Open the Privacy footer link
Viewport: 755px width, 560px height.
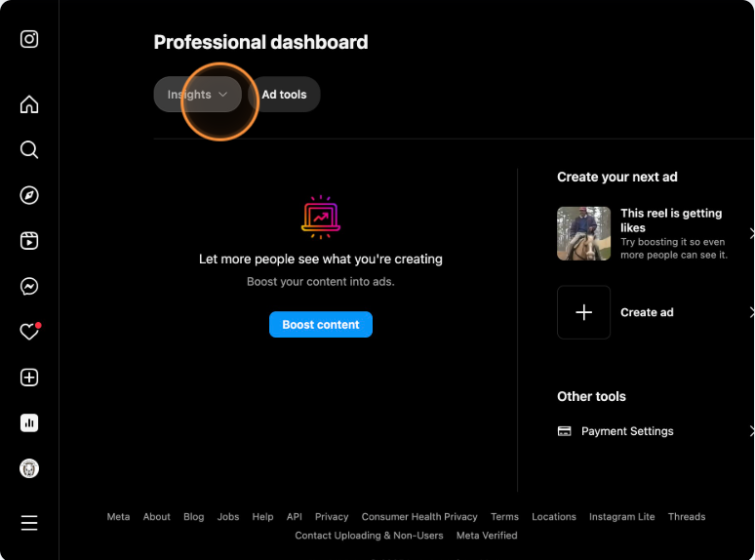[x=332, y=517]
